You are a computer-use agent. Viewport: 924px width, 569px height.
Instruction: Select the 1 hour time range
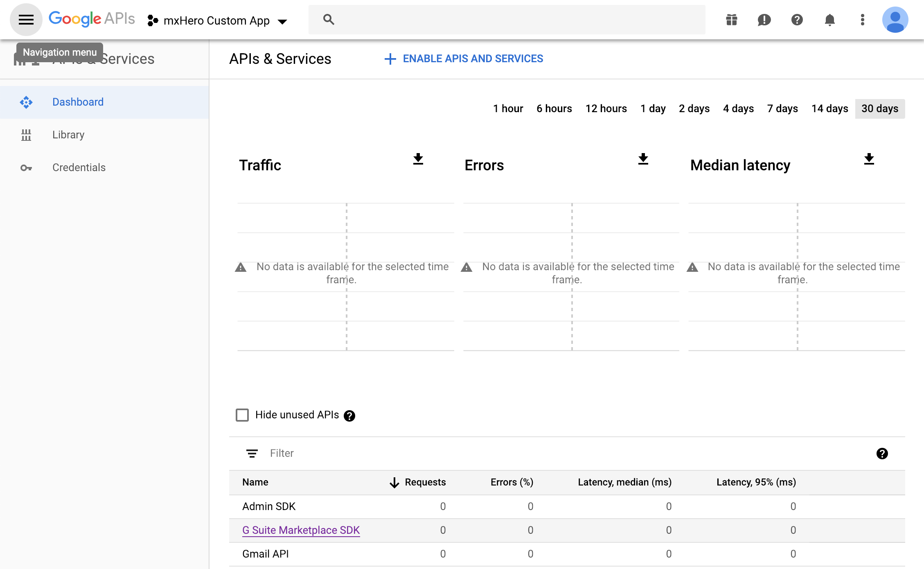coord(508,108)
